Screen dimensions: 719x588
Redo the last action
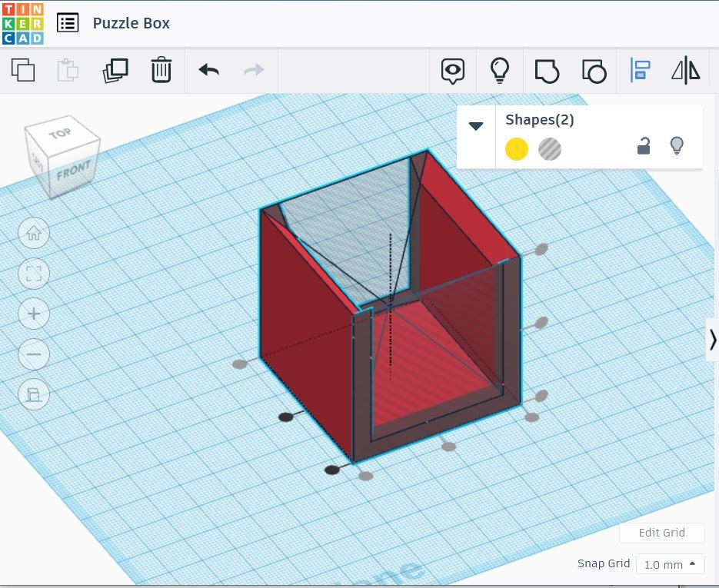254,70
